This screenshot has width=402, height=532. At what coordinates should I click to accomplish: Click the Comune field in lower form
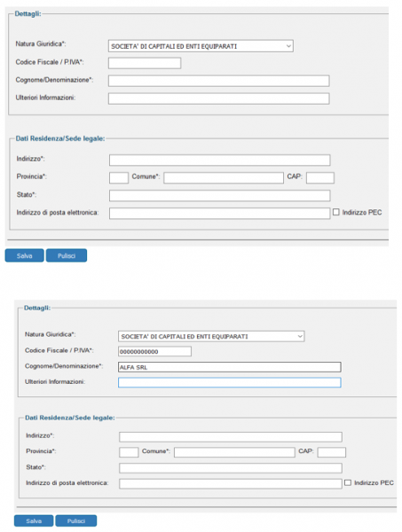coord(234,452)
